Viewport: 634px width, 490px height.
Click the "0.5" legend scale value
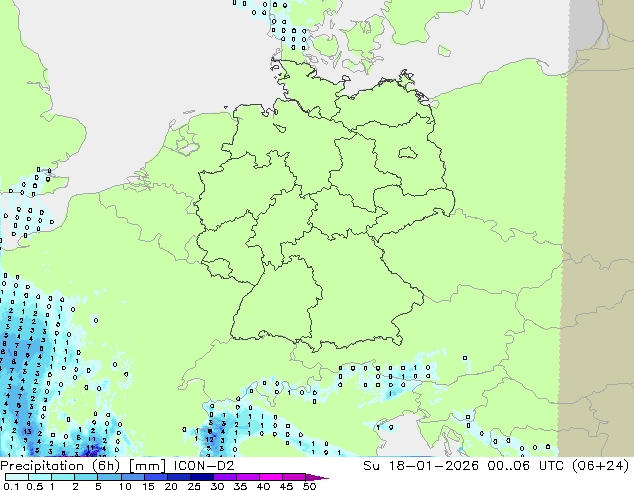click(x=35, y=486)
